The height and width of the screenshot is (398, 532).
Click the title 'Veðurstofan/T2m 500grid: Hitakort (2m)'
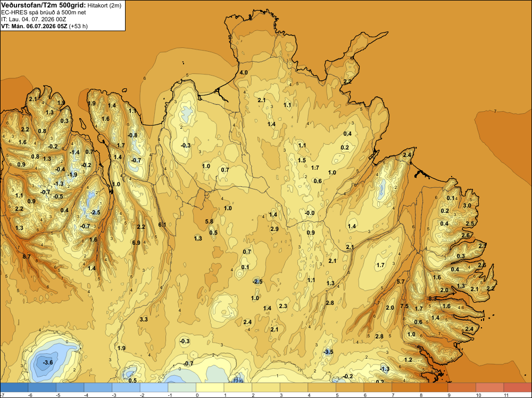point(61,5)
